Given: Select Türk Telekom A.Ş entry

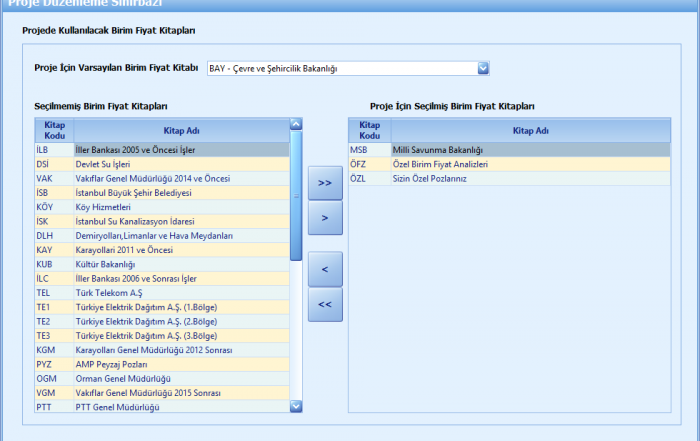Looking at the screenshot, I should coord(180,293).
